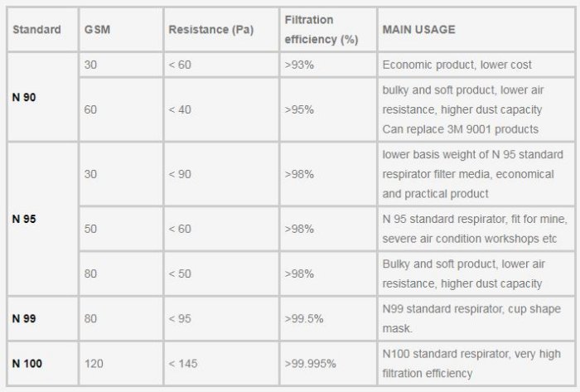Click the N 95 standard row label
Screen dimensions: 580x392
24,219
